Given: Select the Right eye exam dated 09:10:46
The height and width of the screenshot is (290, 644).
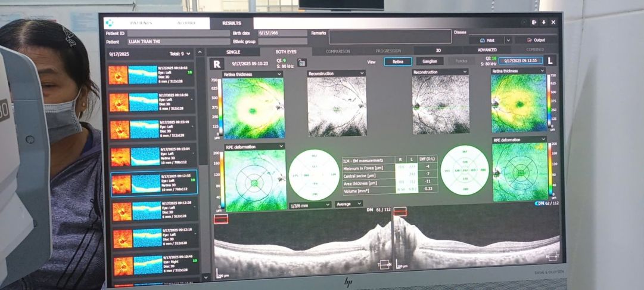Looking at the screenshot, I should [157, 264].
